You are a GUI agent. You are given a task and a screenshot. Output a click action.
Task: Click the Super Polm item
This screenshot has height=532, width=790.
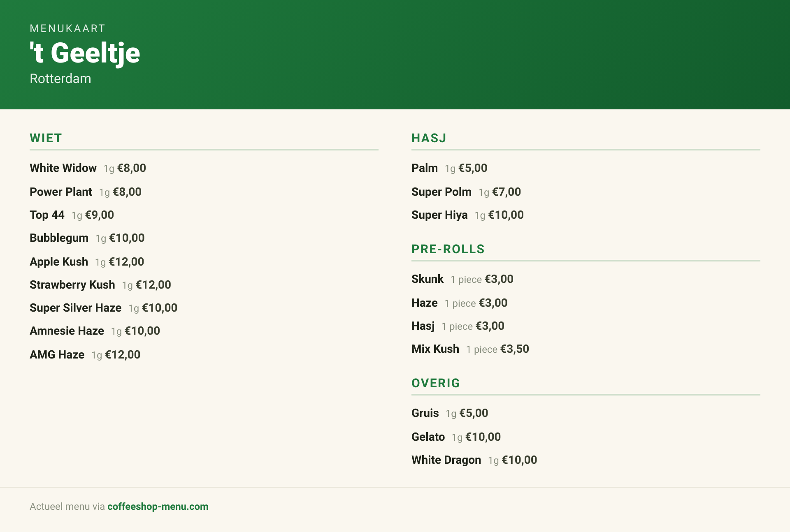tap(441, 192)
